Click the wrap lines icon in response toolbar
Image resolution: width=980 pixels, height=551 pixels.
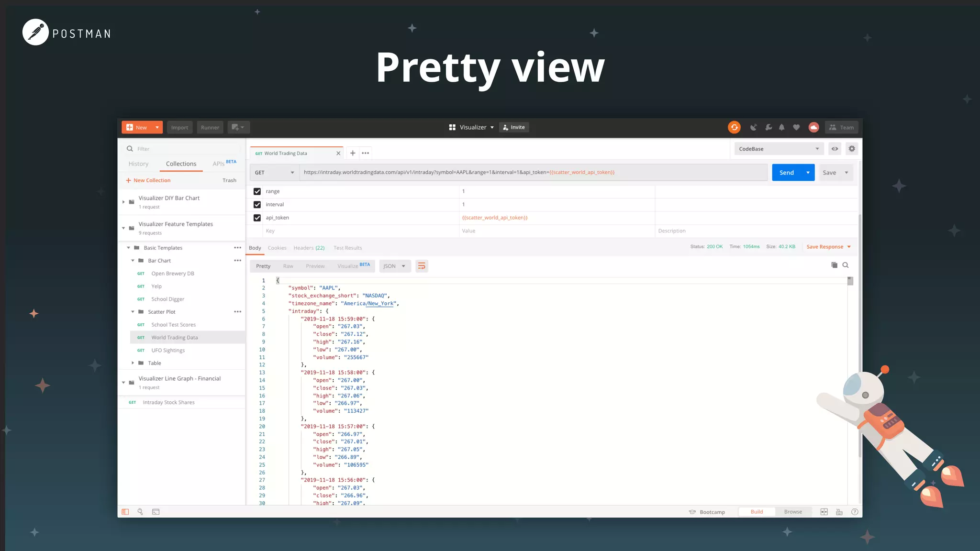[422, 266]
